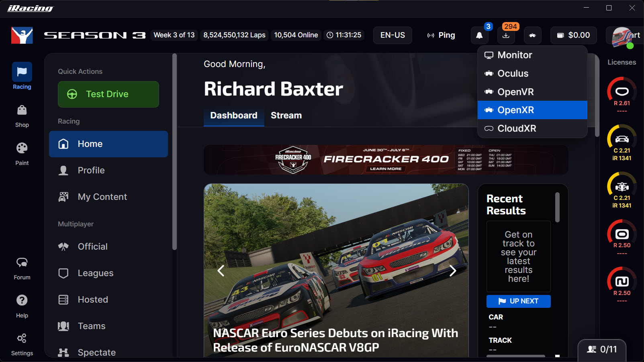Viewport: 644px width, 362px height.
Task: Open the Racing section in the left rail
Action: coord(22,76)
